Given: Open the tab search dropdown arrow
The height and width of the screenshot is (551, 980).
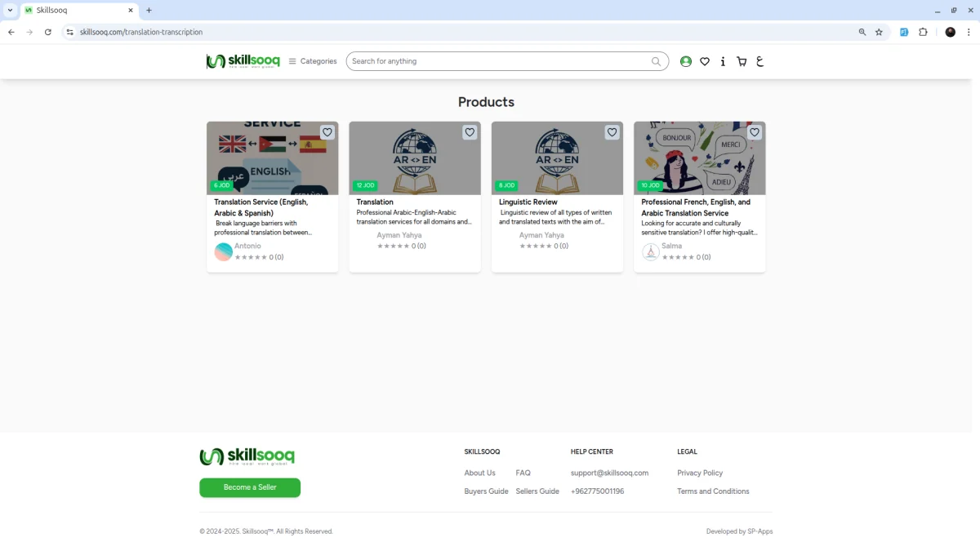Looking at the screenshot, I should pos(10,10).
